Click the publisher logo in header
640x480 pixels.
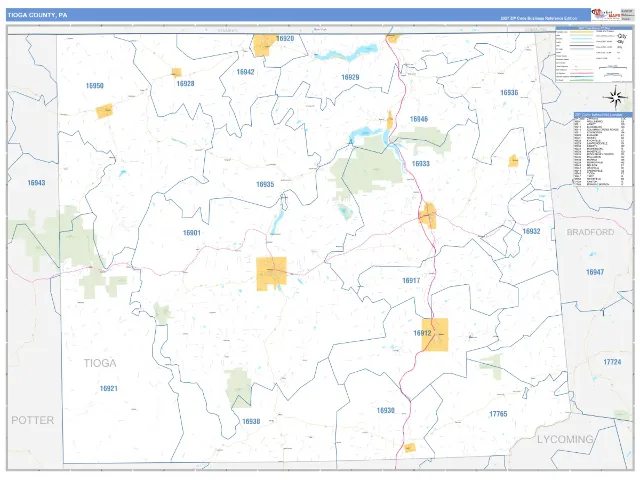coord(606,14)
